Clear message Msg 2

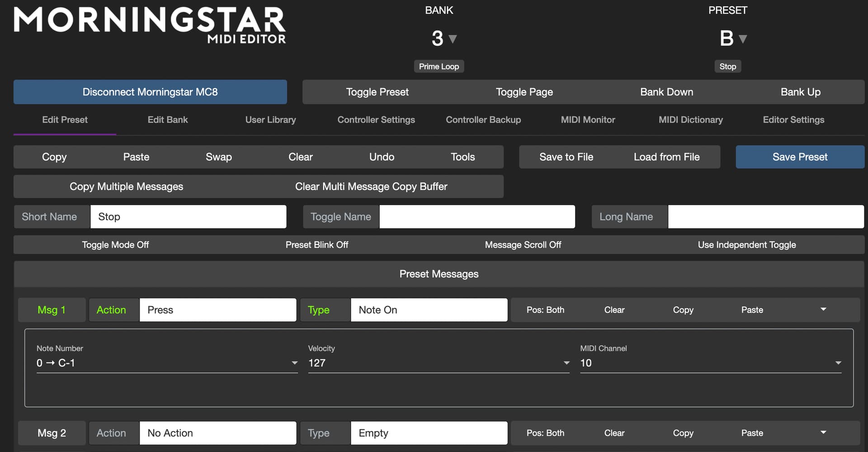614,433
